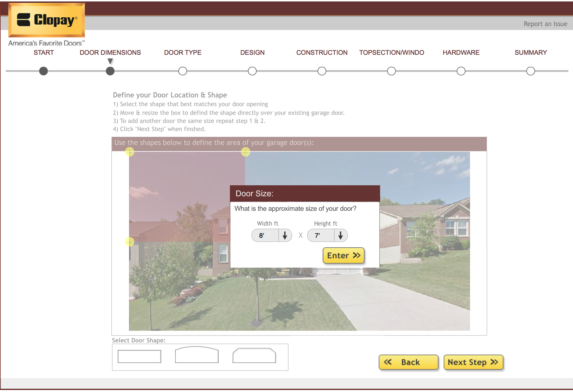Select the clipped-corner door shape
573x392 pixels.
[254, 355]
